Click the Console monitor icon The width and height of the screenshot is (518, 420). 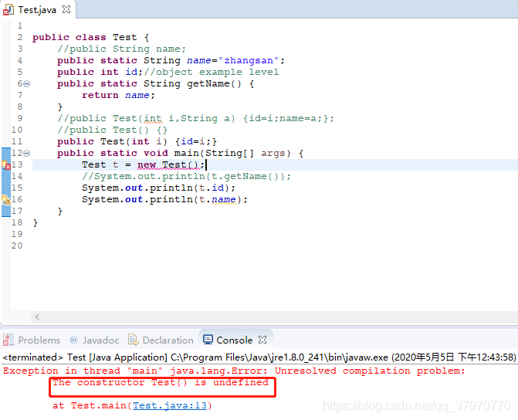[x=208, y=340]
